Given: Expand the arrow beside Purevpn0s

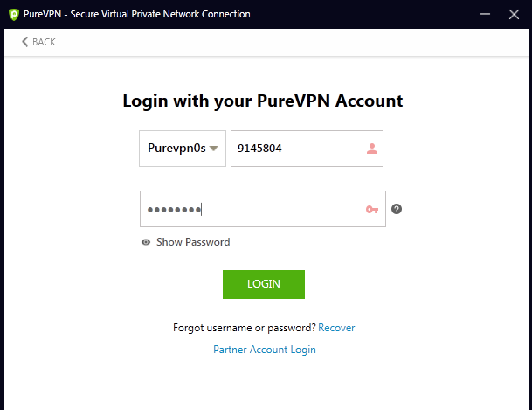Looking at the screenshot, I should [213, 149].
